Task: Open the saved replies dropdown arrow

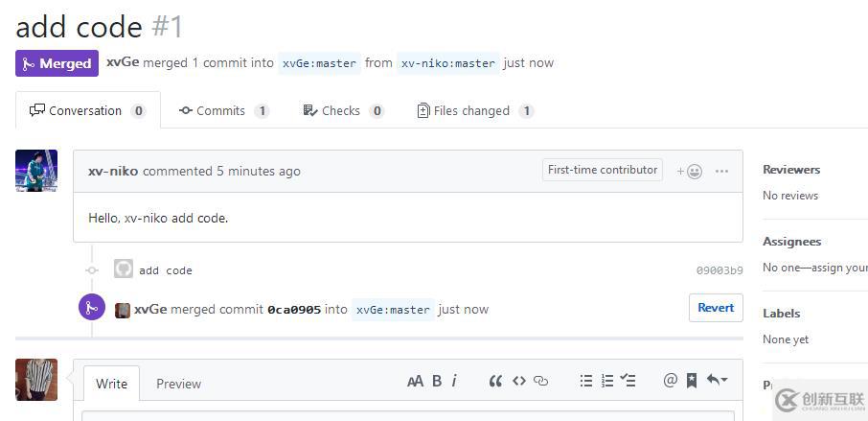Action: pos(717,381)
